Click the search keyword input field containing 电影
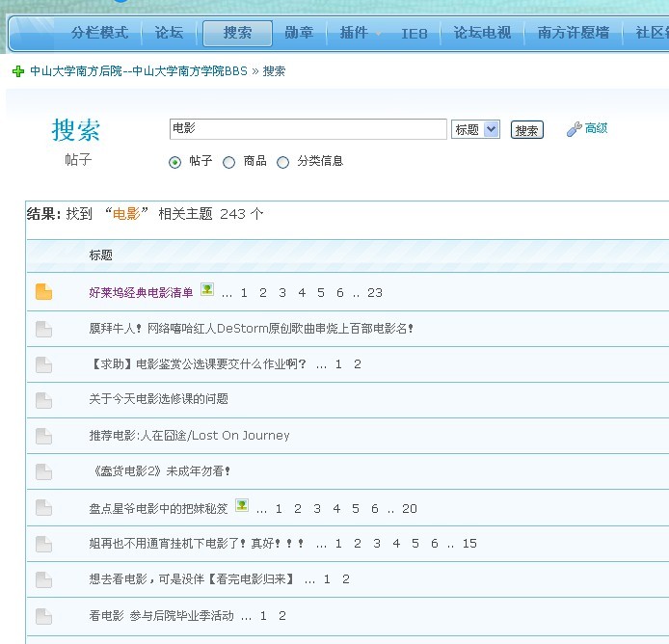The image size is (669, 644). pyautogui.click(x=308, y=129)
